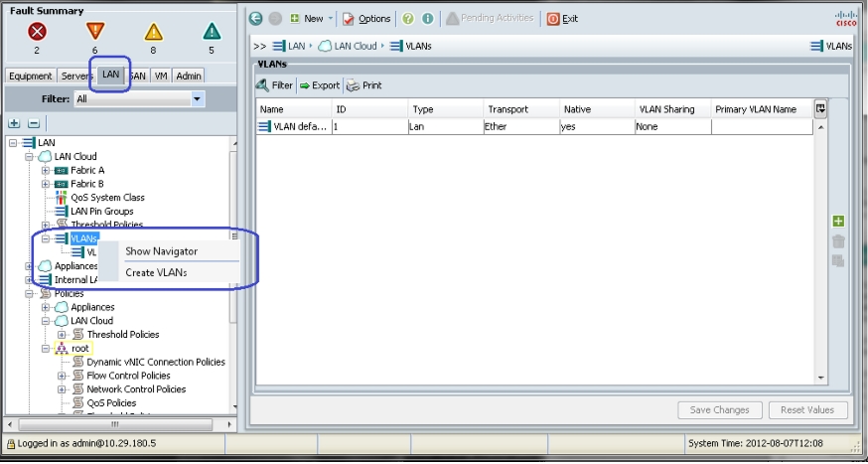
Task: Click System Time in status bar
Action: click(755, 443)
